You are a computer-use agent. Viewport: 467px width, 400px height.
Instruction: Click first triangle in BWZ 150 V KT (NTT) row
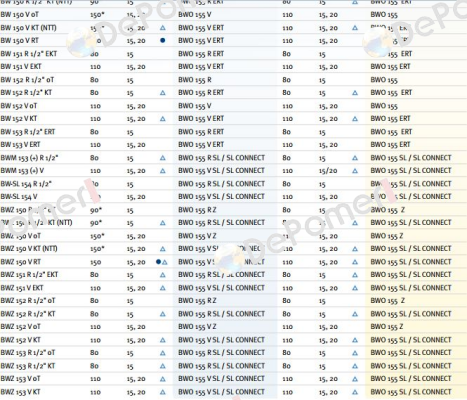click(x=163, y=249)
